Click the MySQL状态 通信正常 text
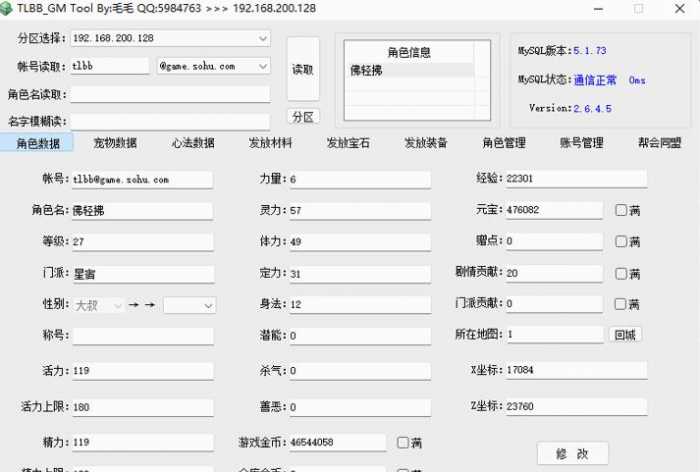700x472 pixels. coord(595,80)
